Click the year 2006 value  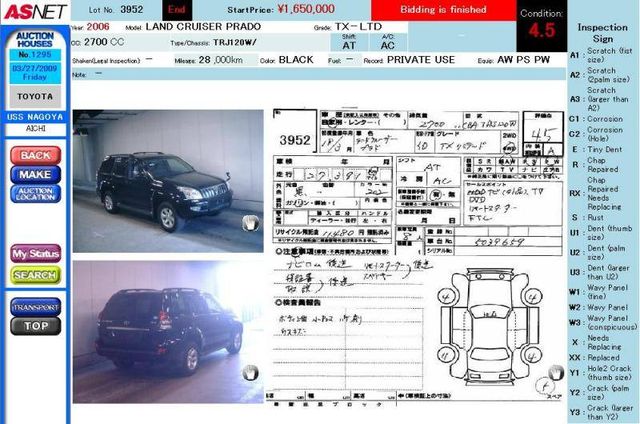tap(98, 27)
